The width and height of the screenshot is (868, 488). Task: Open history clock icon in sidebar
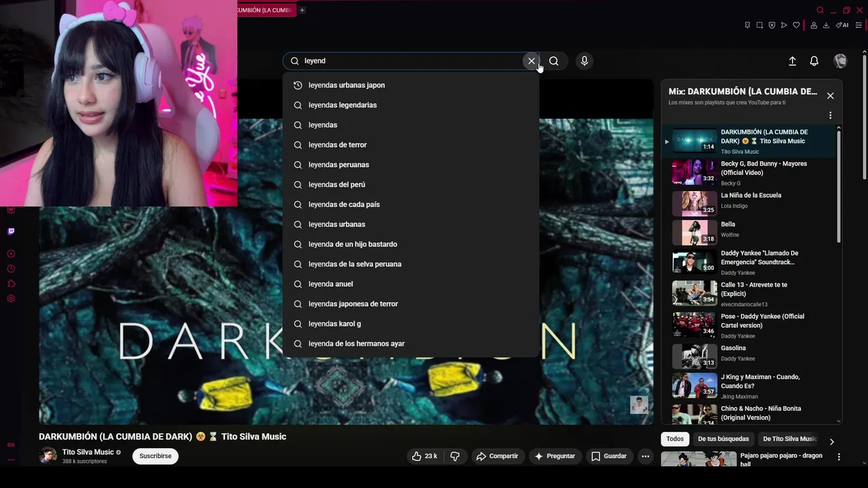[x=11, y=268]
